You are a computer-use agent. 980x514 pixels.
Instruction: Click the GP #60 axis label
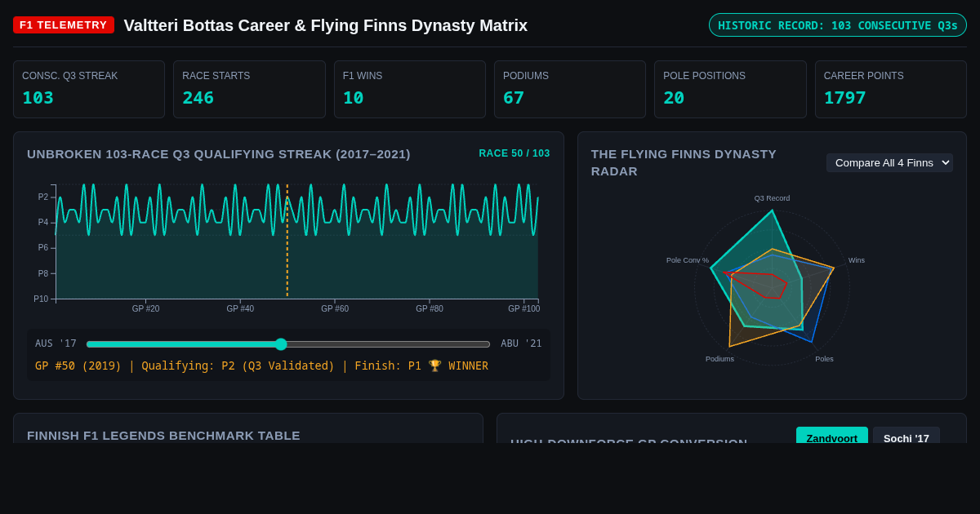(x=335, y=308)
